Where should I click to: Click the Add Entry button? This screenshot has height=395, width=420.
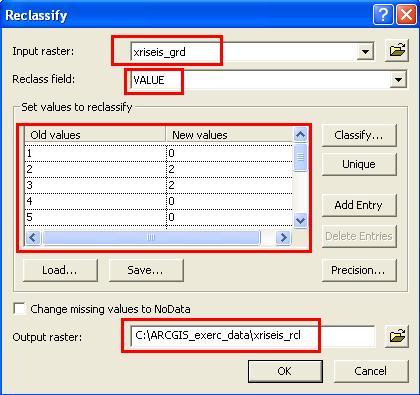(359, 205)
